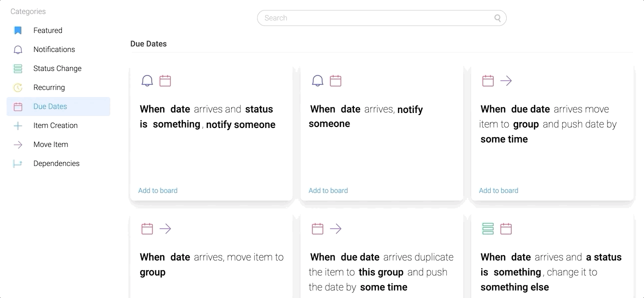Select 'due date arrives duplicate the item' recipe text
The width and height of the screenshot is (644, 298).
coord(381,272)
